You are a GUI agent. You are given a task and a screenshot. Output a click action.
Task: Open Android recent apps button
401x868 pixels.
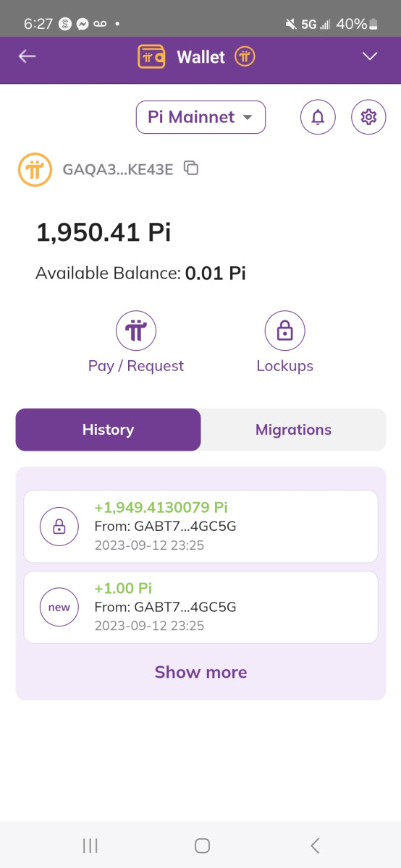coord(90,845)
